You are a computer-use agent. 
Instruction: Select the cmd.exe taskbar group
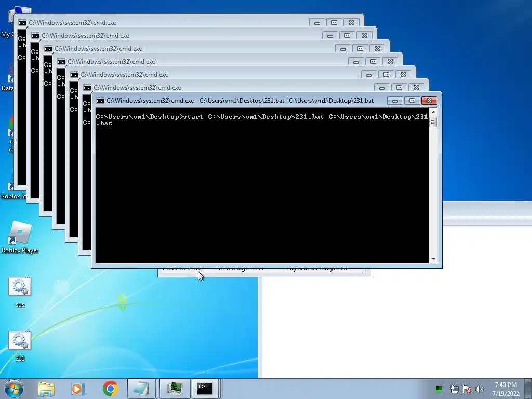click(206, 389)
